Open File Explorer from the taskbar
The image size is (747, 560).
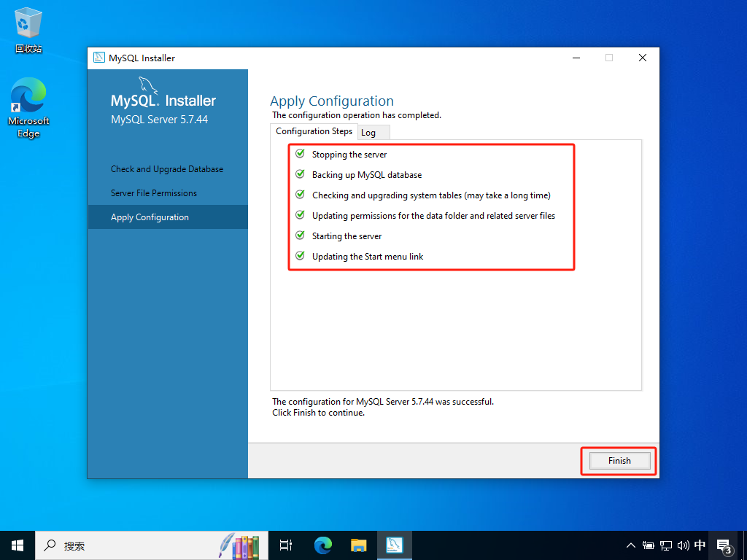tap(358, 545)
